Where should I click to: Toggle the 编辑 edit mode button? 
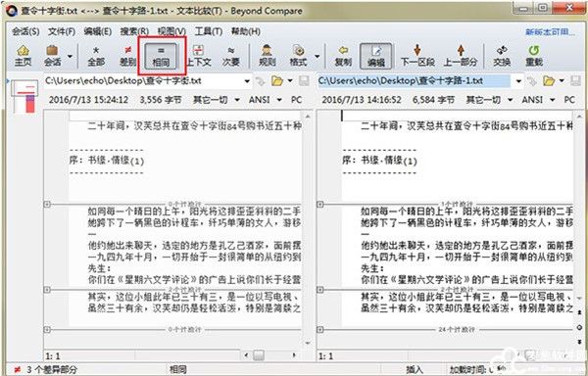pos(375,56)
